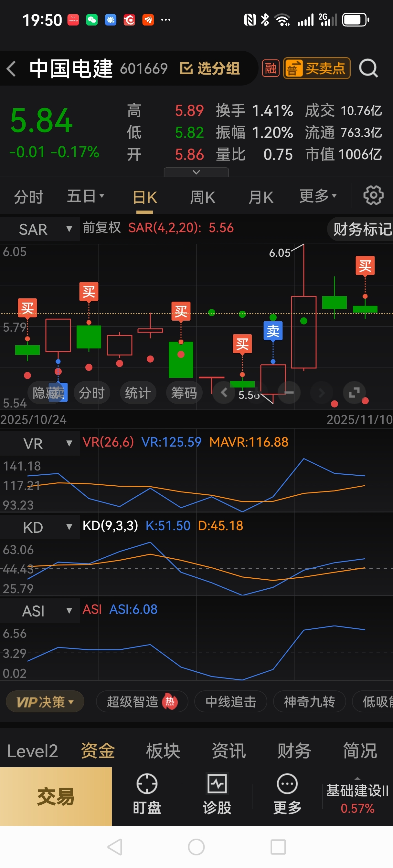
Task: Select 神奇九转 strategy chip
Action: [x=309, y=702]
